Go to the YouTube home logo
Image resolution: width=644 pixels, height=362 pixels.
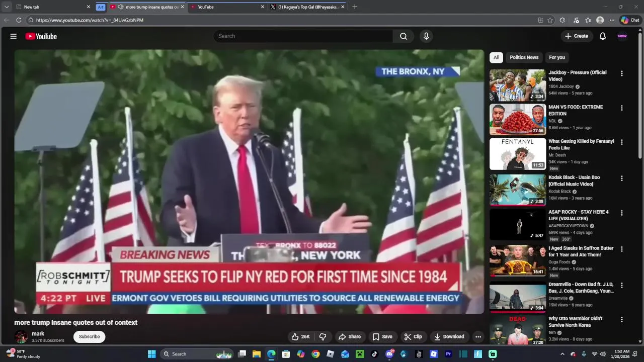point(41,36)
